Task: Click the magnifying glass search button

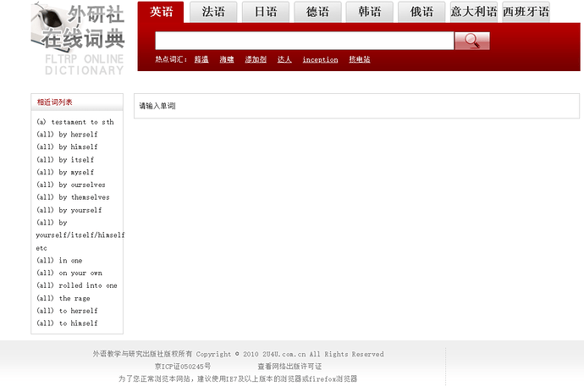Action: 471,41
